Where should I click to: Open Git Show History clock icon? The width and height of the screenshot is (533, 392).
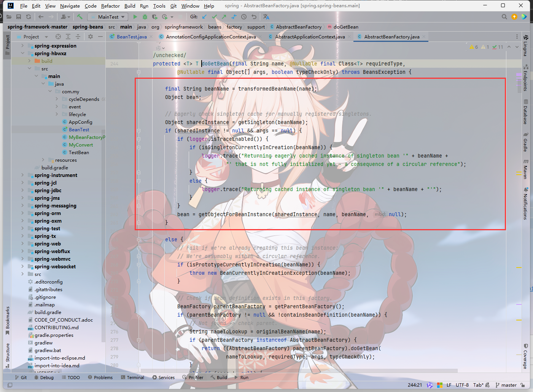point(244,17)
